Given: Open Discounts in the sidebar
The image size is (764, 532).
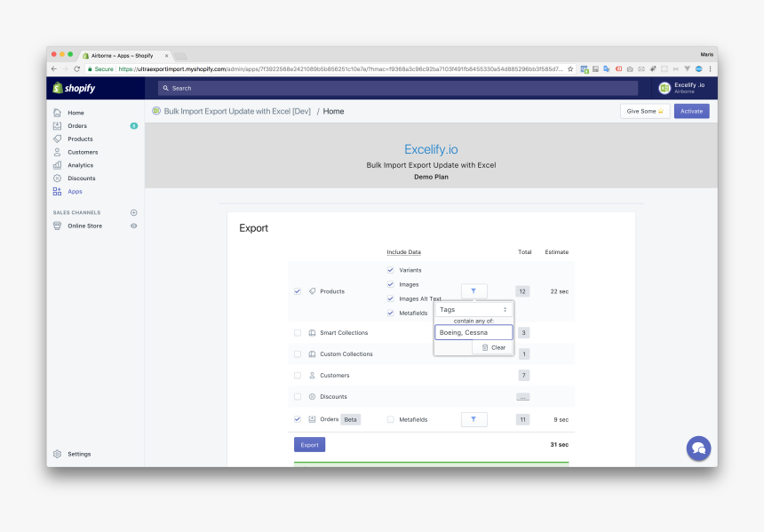Looking at the screenshot, I should pos(82,179).
